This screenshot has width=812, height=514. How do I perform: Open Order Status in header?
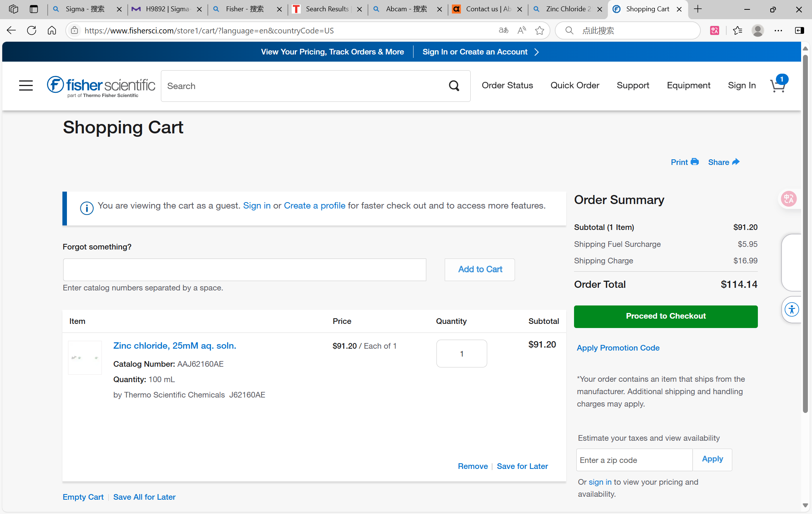(x=507, y=85)
